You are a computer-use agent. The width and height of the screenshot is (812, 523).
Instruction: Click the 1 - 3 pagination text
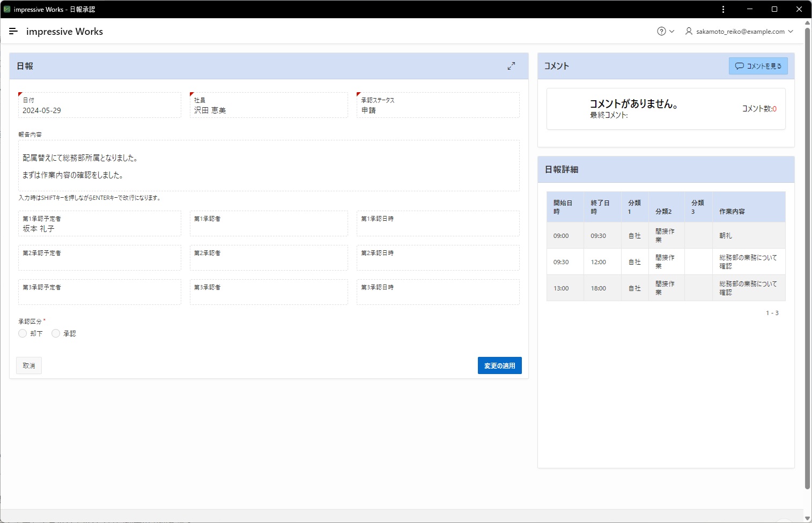[x=772, y=313]
